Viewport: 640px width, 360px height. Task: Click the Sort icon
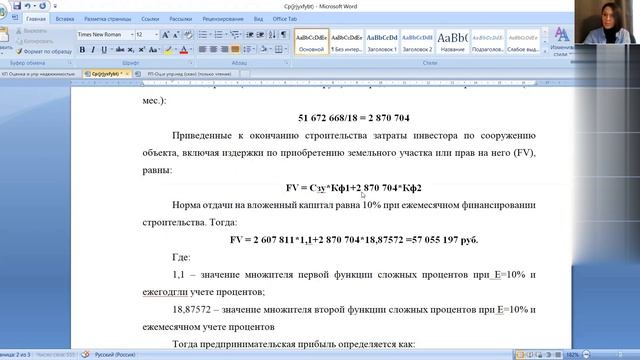coord(272,35)
